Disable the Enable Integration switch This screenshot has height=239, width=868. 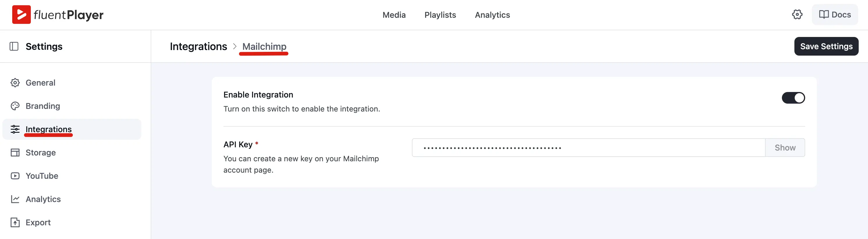pyautogui.click(x=793, y=98)
